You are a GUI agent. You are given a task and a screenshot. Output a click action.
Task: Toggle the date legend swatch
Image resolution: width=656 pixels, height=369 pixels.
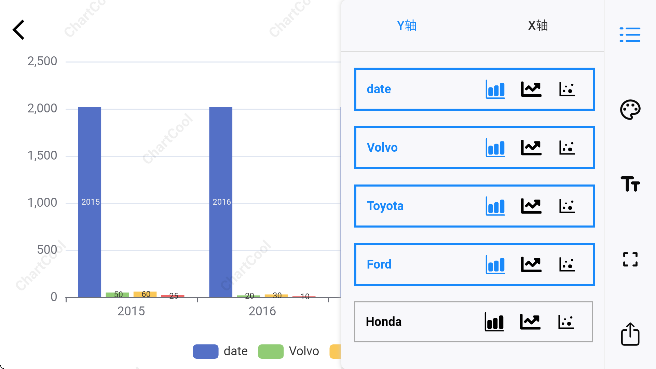[x=205, y=351]
